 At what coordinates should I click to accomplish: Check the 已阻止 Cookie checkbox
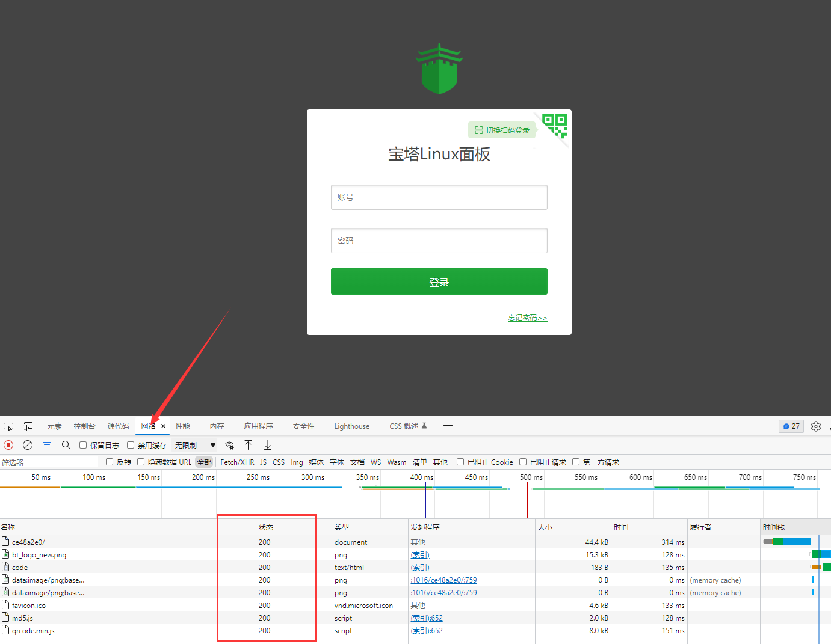[x=460, y=462]
